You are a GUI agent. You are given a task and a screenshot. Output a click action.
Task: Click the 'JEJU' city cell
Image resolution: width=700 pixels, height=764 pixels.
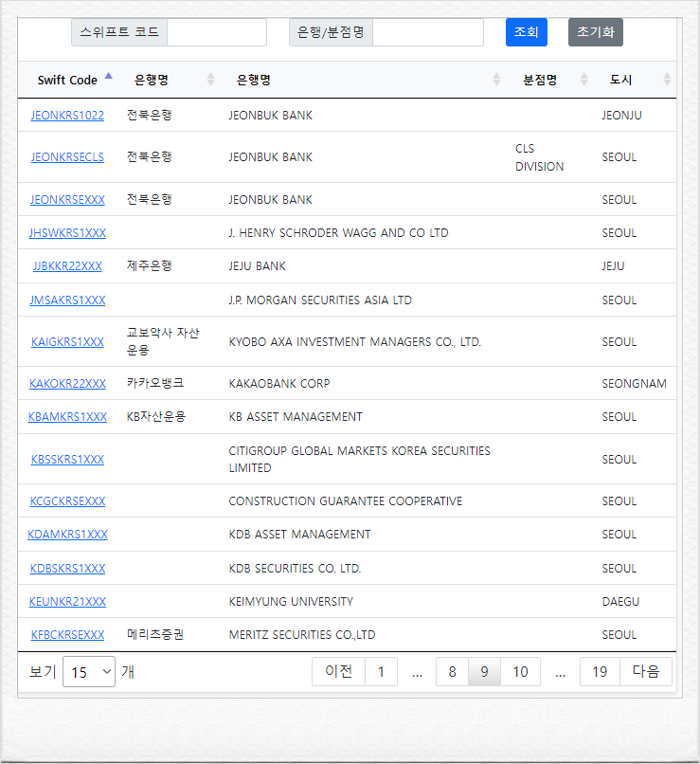[x=613, y=266]
